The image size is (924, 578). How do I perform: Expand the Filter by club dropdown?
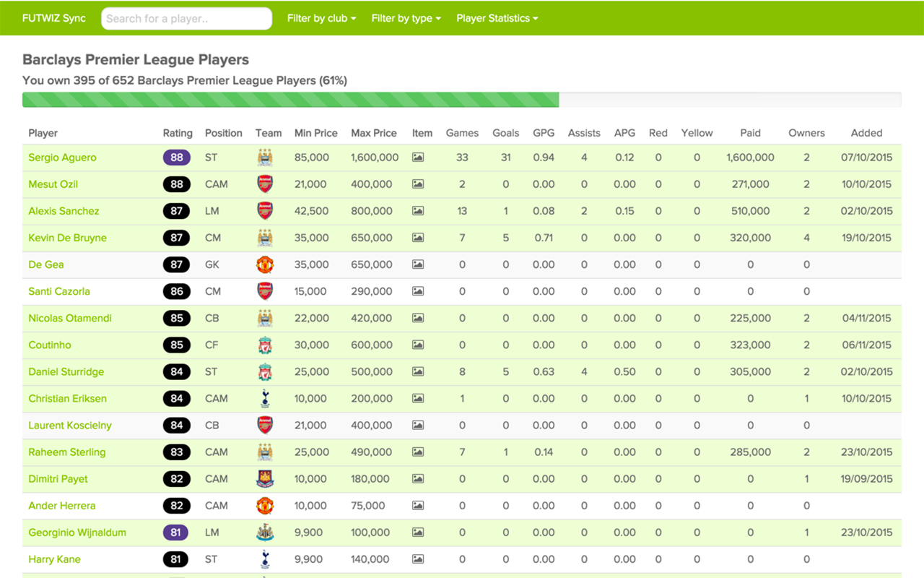321,18
